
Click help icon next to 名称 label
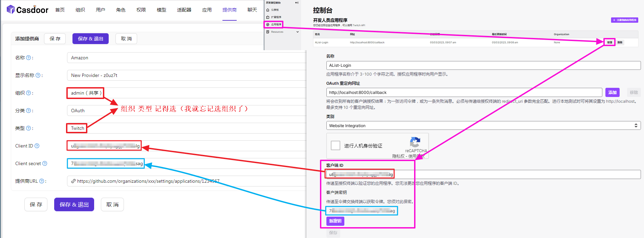click(x=28, y=58)
